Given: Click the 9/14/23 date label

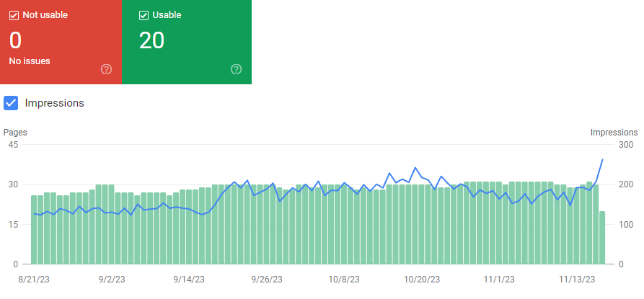Looking at the screenshot, I should click(x=189, y=280).
